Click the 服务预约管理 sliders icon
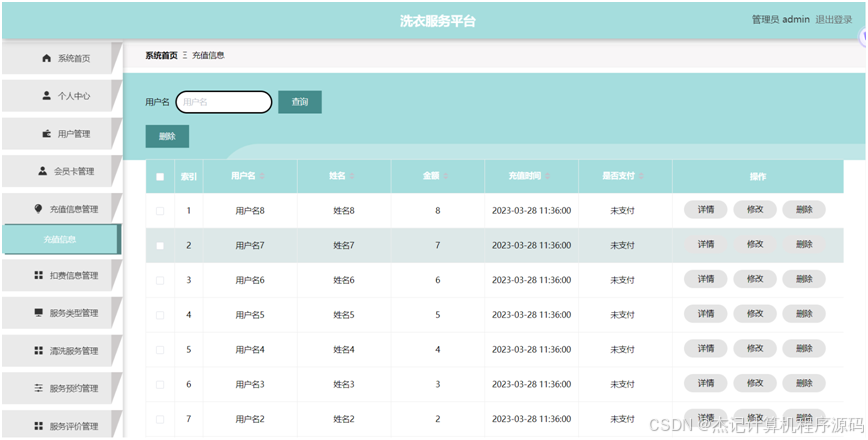The image size is (868, 440). point(38,389)
